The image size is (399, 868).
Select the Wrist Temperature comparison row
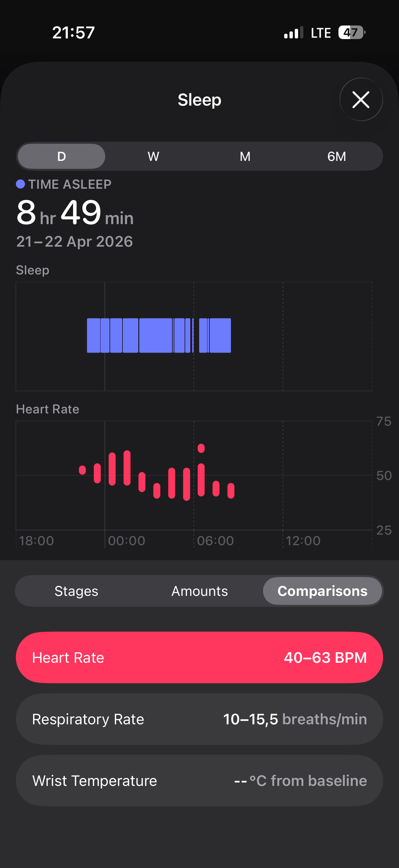[x=199, y=781]
